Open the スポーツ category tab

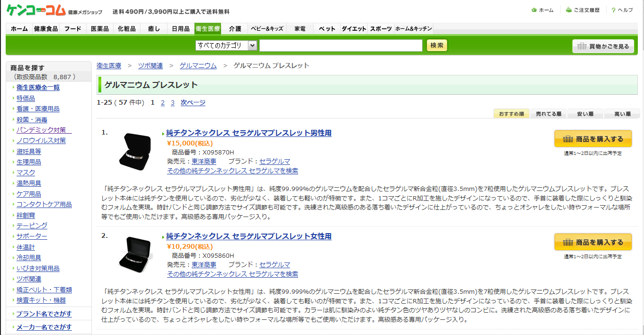381,29
